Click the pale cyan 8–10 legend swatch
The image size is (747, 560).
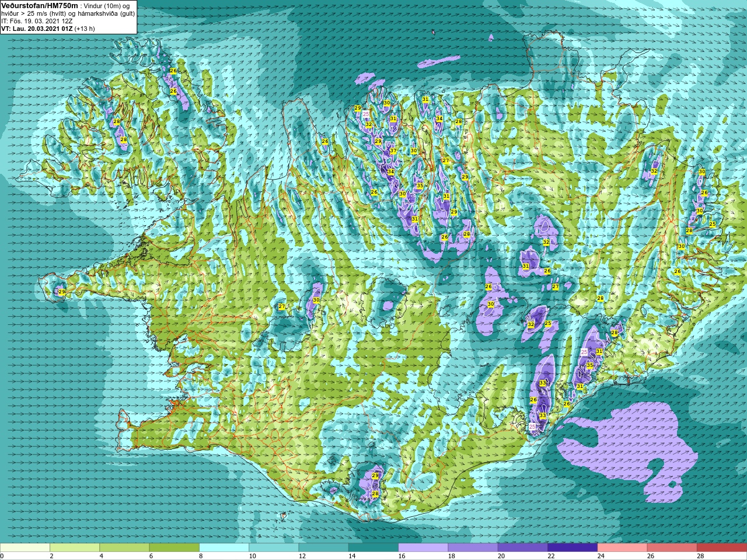[x=224, y=548]
